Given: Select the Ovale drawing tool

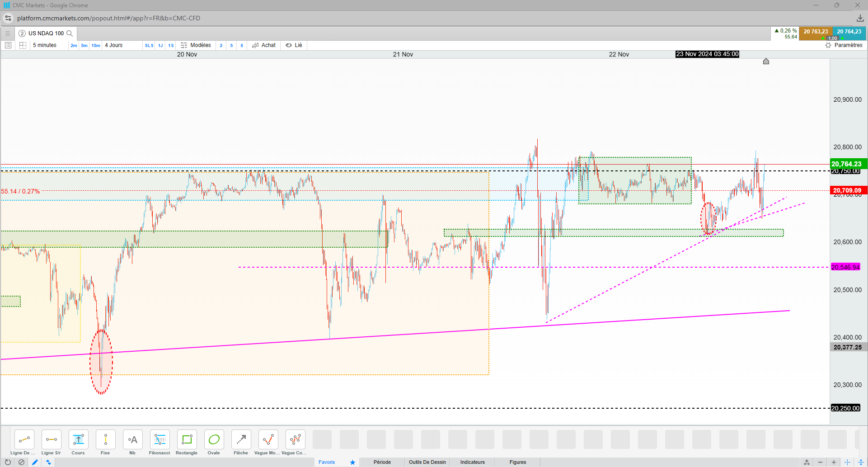Looking at the screenshot, I should click(x=214, y=439).
